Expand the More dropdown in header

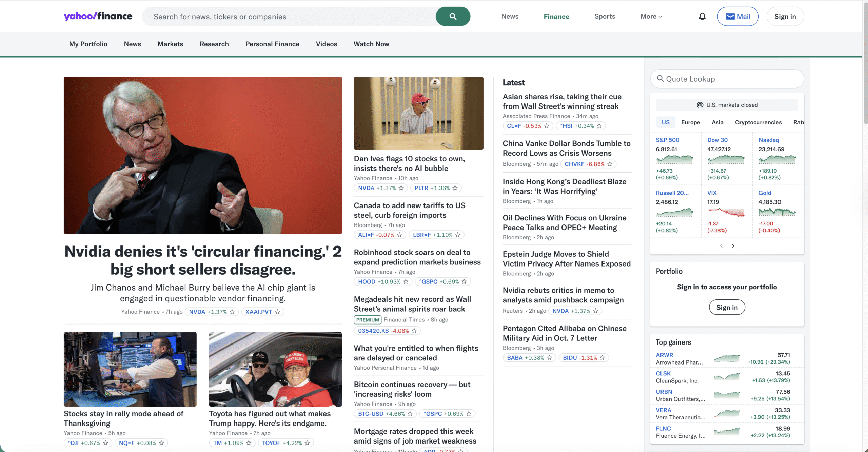tap(651, 16)
